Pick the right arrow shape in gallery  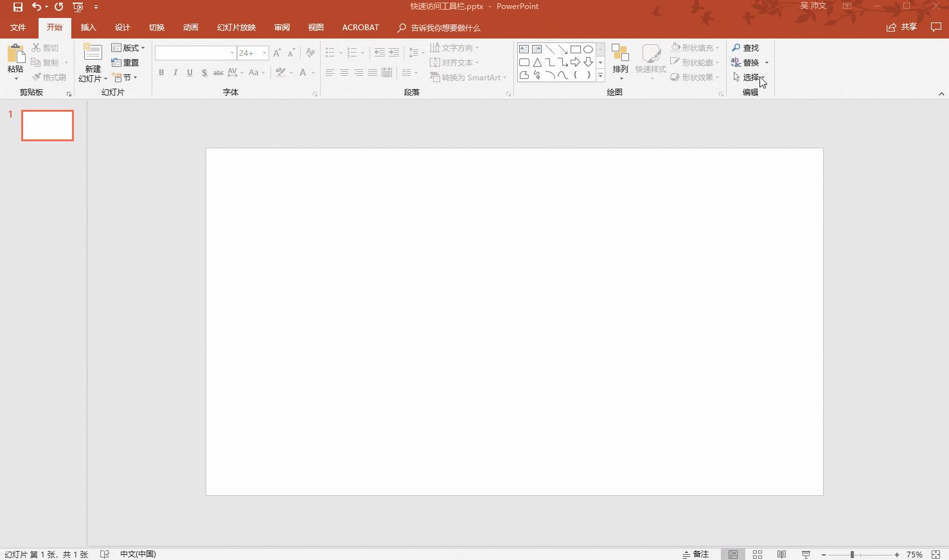[575, 62]
